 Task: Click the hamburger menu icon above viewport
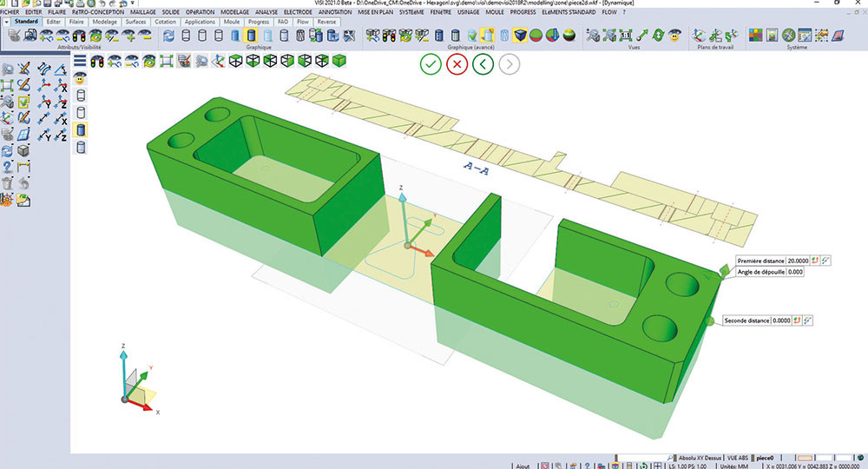click(80, 61)
